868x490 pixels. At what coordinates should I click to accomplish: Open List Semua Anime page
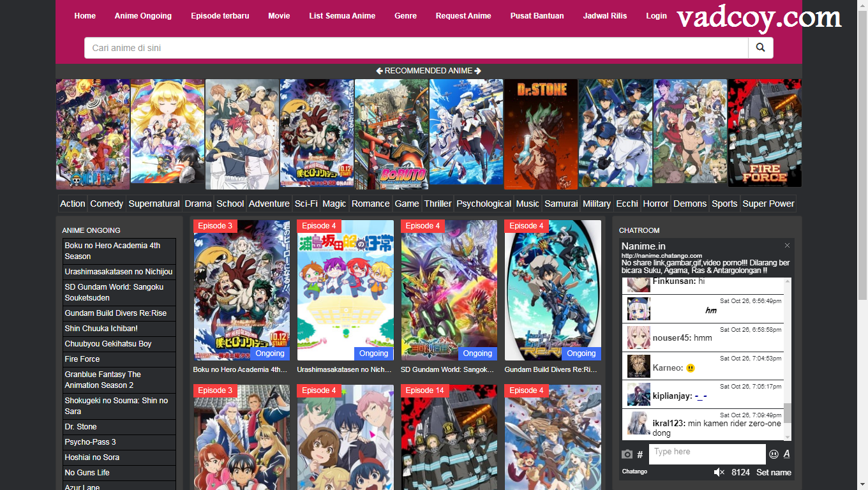tap(342, 16)
